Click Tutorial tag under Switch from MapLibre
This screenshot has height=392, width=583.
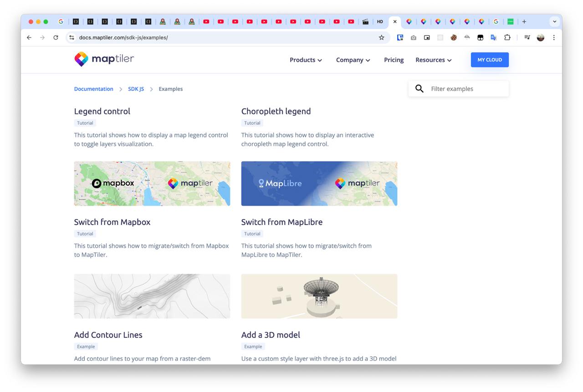pos(252,234)
